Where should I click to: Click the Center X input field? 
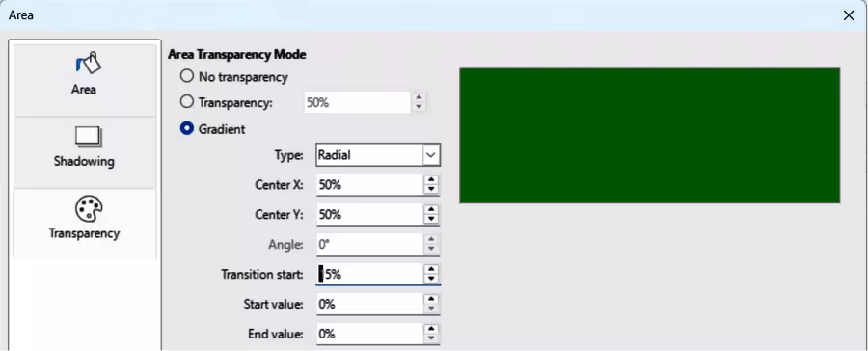click(x=369, y=185)
